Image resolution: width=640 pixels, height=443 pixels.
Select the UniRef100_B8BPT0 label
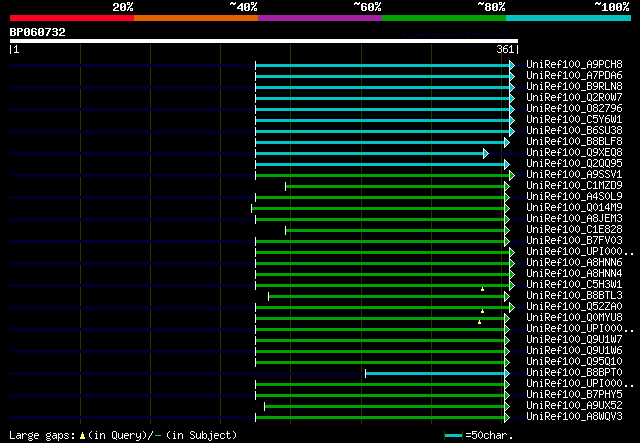point(574,372)
